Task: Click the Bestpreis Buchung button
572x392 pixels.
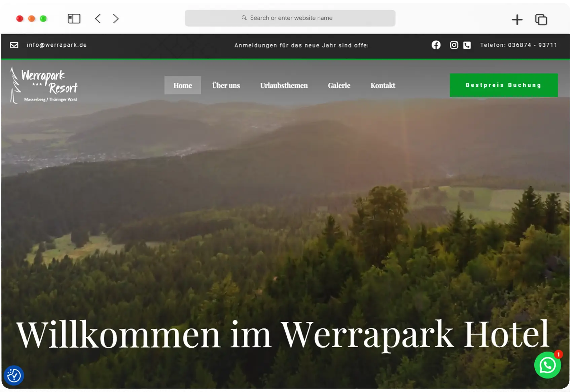Action: (504, 85)
